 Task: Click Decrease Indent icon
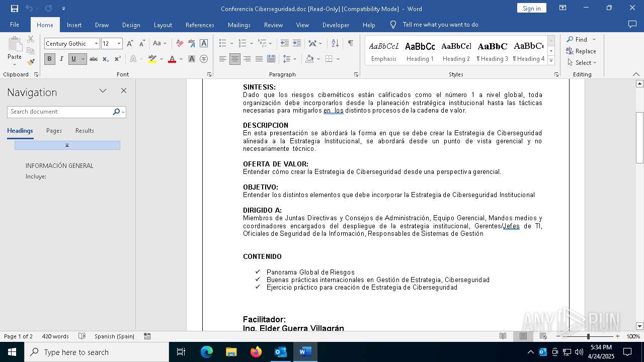(x=285, y=44)
